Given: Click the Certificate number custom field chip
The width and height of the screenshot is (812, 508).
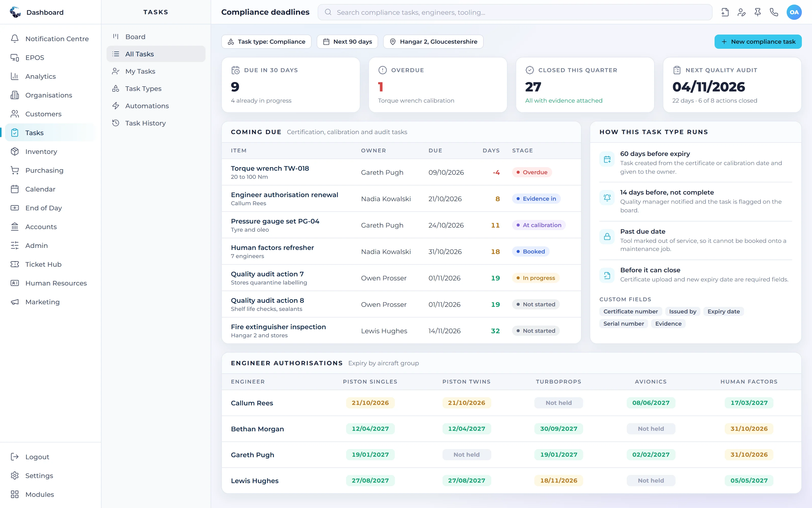Looking at the screenshot, I should [631, 311].
